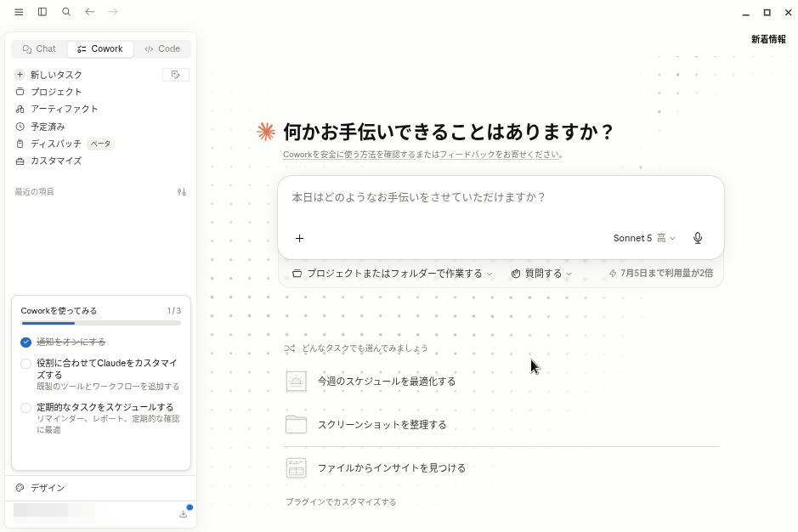Click 新着情報 at top right
This screenshot has height=532, width=798.
tap(768, 39)
